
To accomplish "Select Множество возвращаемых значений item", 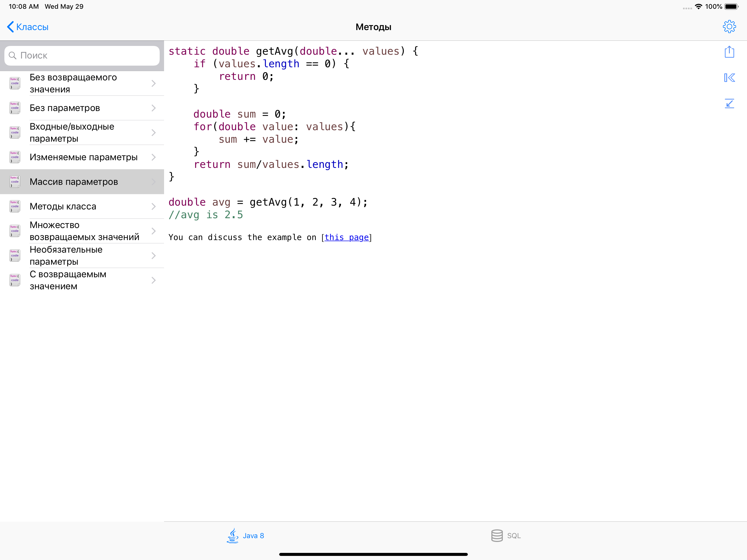I will click(x=84, y=231).
